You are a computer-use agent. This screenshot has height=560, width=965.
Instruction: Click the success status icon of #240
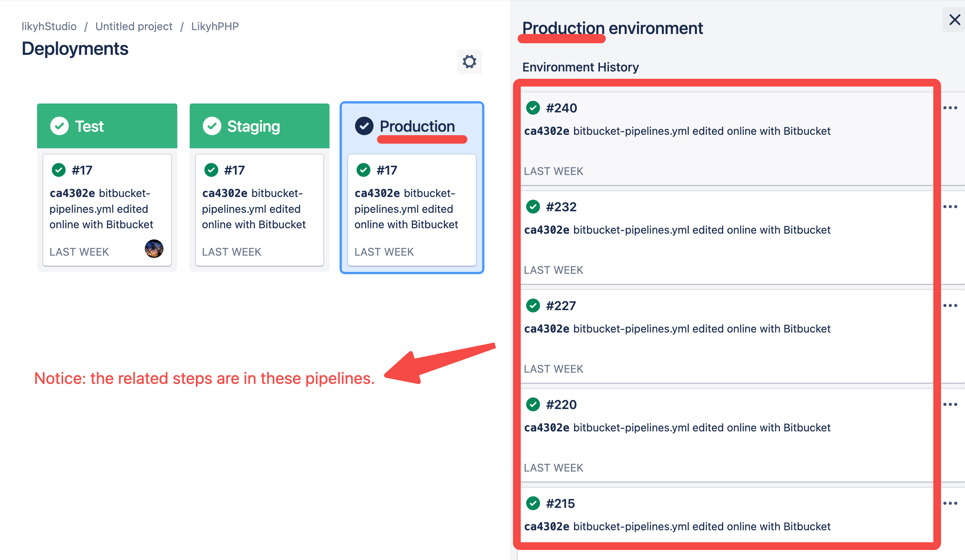point(533,108)
